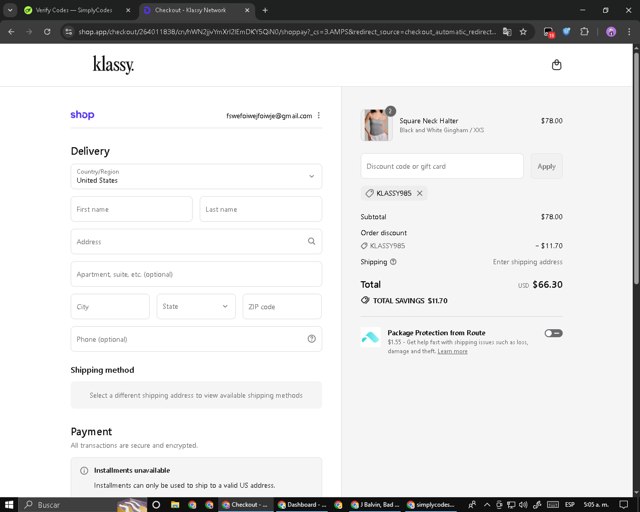Click the Apartment, suite field
Image resolution: width=640 pixels, height=512 pixels.
pos(196,274)
